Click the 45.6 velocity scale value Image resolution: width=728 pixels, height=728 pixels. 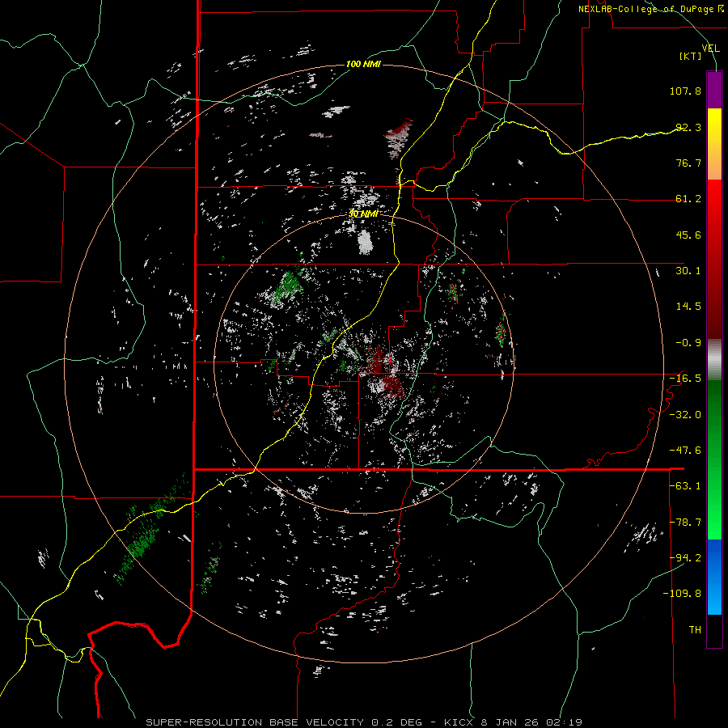[688, 235]
